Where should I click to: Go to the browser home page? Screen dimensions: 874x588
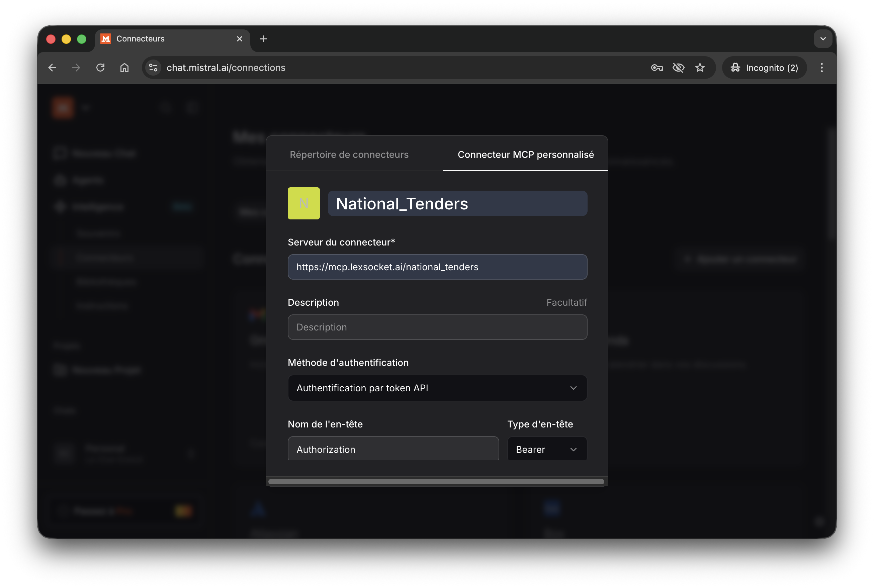[124, 68]
